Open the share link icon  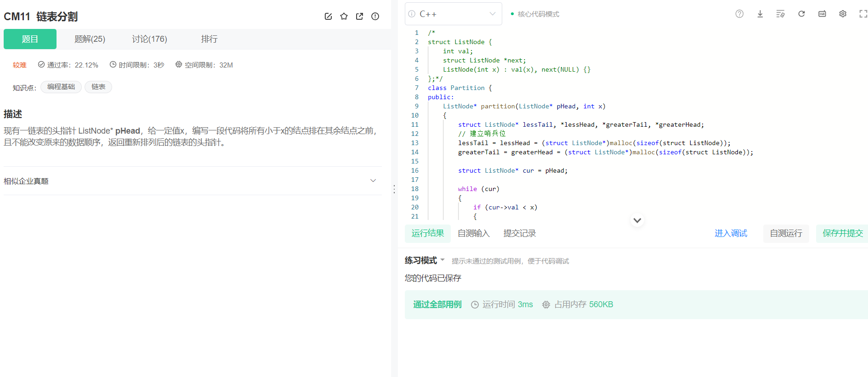(x=359, y=17)
